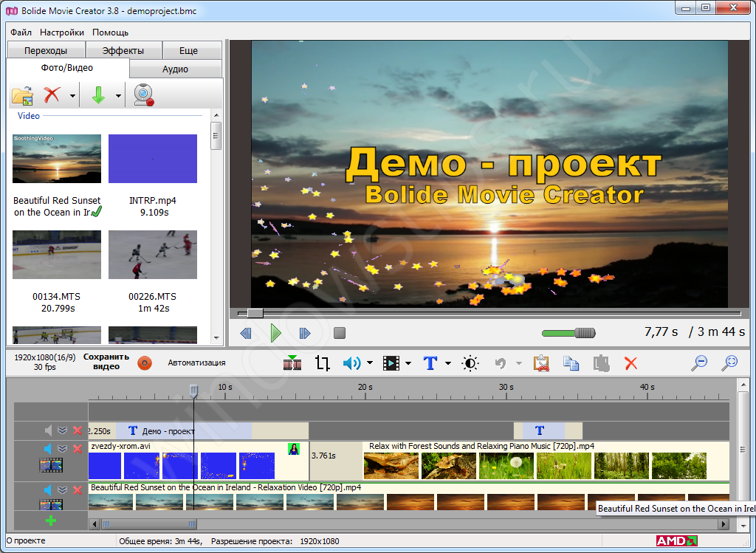The width and height of the screenshot is (756, 553).
Task: Delete the text track red X
Action: tap(77, 430)
